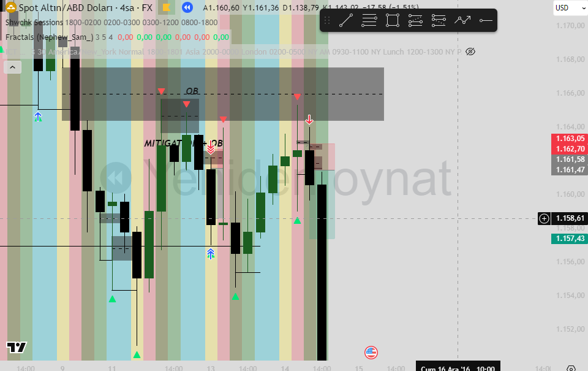This screenshot has height=371, width=588.
Task: Collapse the indicator legend with the chevron
Action: (x=12, y=67)
